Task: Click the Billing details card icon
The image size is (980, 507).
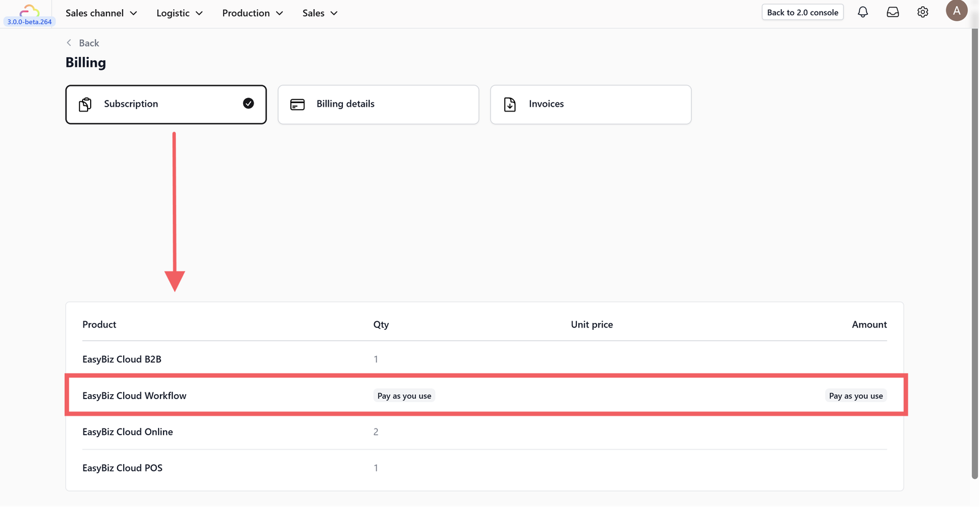Action: (298, 104)
